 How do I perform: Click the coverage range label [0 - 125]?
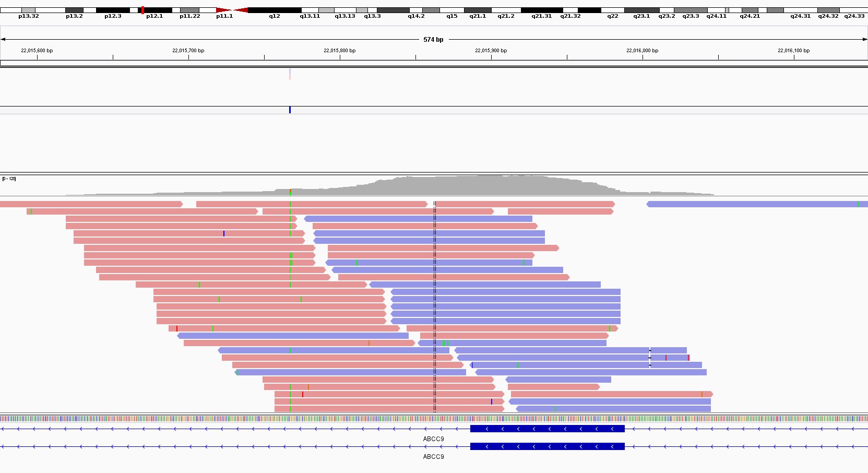(x=9, y=179)
